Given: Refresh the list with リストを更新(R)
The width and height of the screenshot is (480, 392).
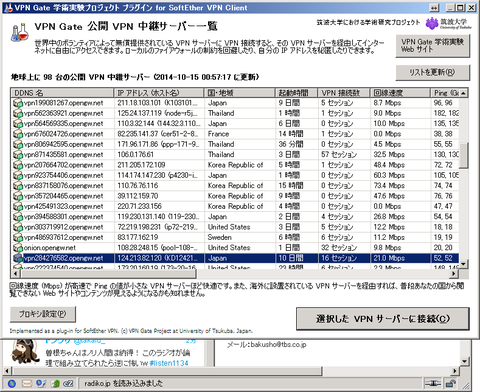Looking at the screenshot, I should 433,72.
